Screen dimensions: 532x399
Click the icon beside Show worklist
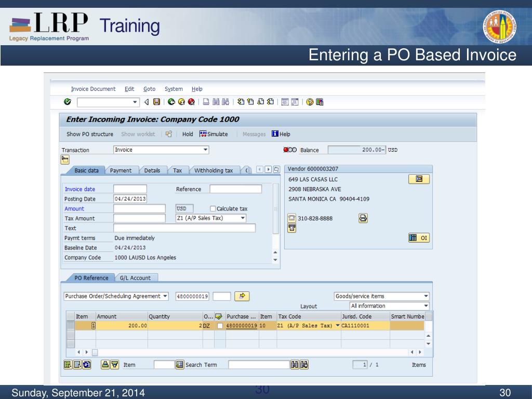point(169,134)
